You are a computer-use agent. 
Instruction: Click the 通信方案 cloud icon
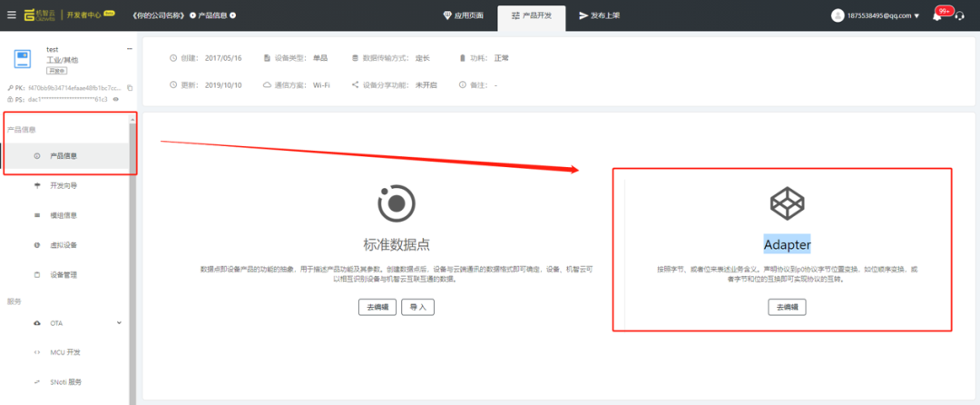click(x=267, y=84)
